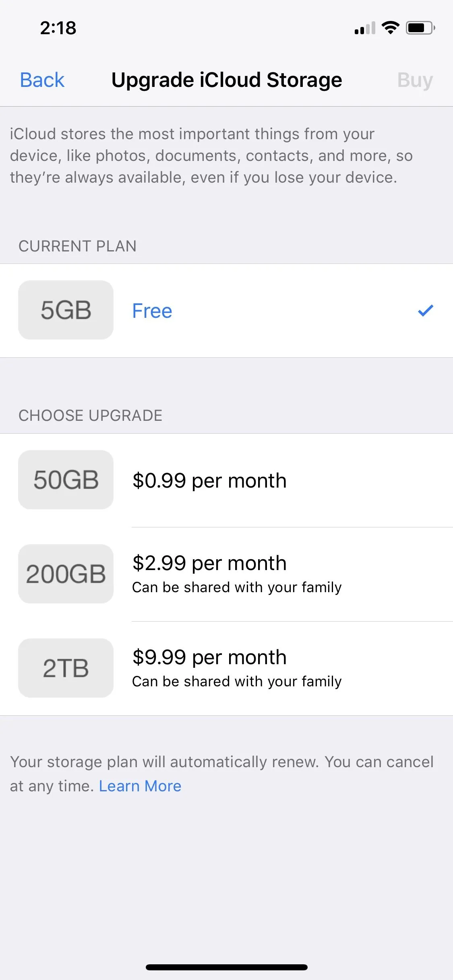453x980 pixels.
Task: Tap the 2:18 clock in status bar
Action: point(58,28)
